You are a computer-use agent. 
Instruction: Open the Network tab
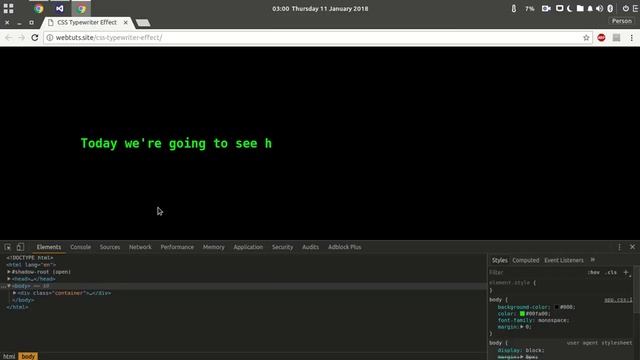(140, 247)
